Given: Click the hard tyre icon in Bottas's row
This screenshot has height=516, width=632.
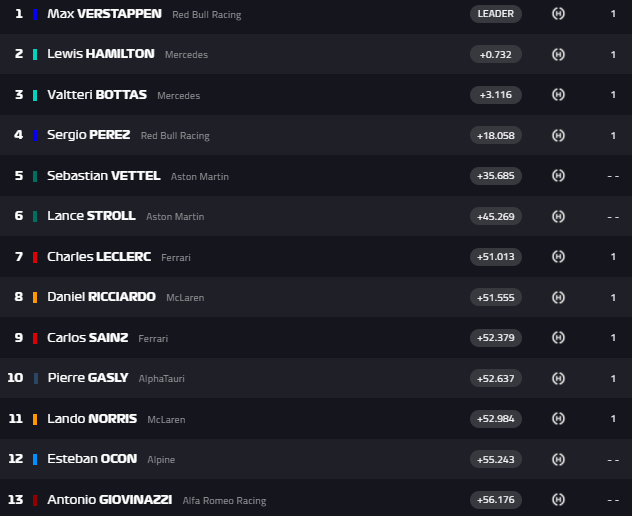Looking at the screenshot, I should (x=558, y=95).
